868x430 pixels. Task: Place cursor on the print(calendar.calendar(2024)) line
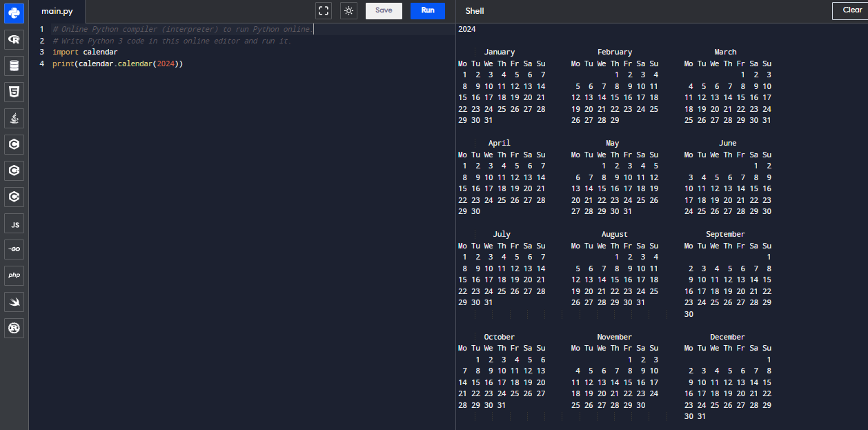click(117, 63)
